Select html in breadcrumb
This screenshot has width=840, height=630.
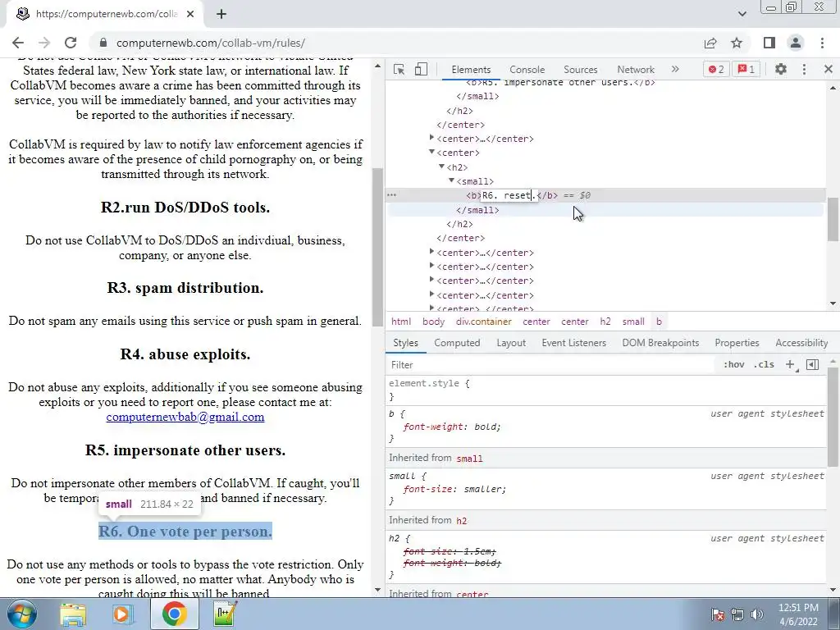pos(401,322)
